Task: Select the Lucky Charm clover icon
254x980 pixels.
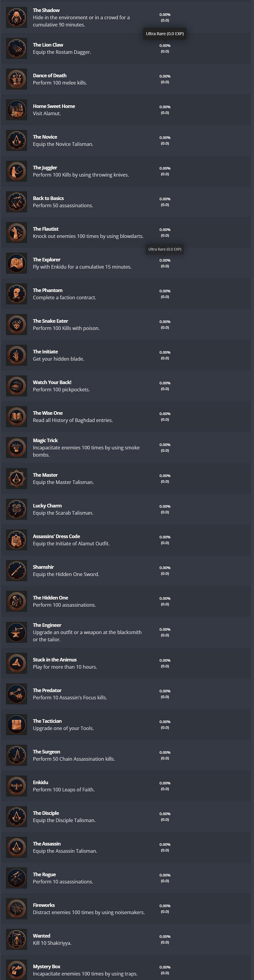Action: click(x=16, y=509)
